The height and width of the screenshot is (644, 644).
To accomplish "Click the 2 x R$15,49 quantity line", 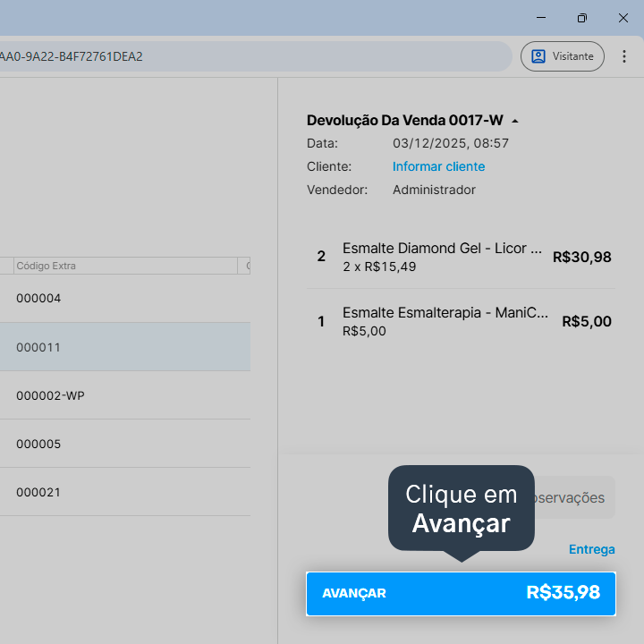I will [379, 267].
